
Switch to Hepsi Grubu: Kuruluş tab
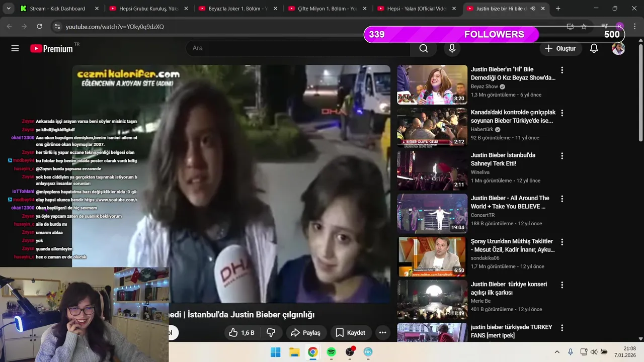point(149,9)
